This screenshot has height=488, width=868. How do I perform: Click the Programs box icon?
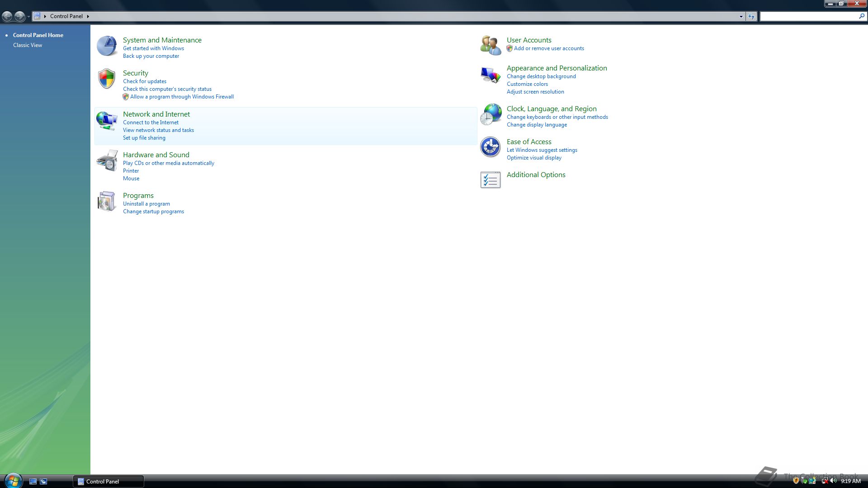pos(107,202)
